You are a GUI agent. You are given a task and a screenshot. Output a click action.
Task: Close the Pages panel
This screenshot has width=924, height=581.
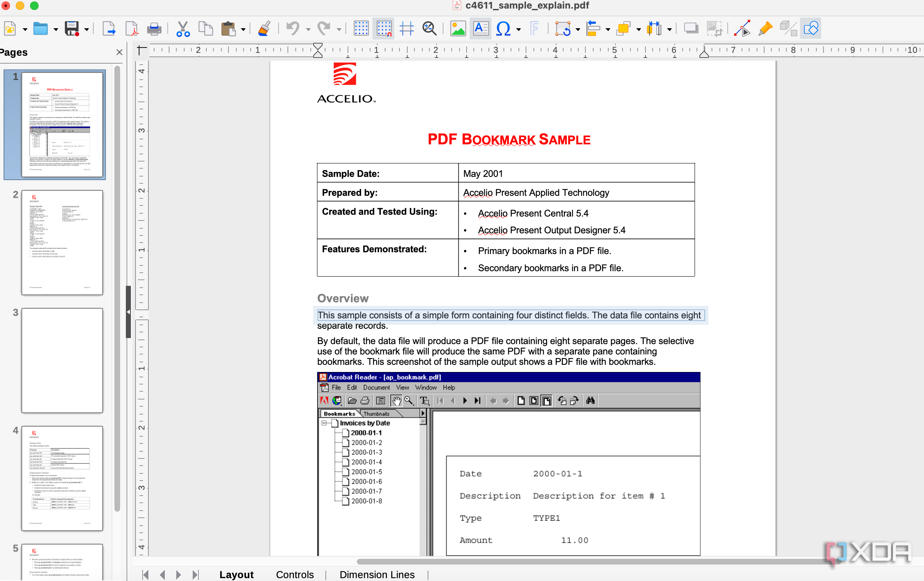[x=119, y=52]
